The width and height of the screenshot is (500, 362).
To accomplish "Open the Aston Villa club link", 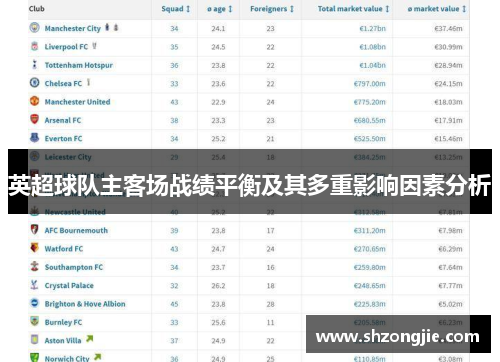I will tap(63, 341).
